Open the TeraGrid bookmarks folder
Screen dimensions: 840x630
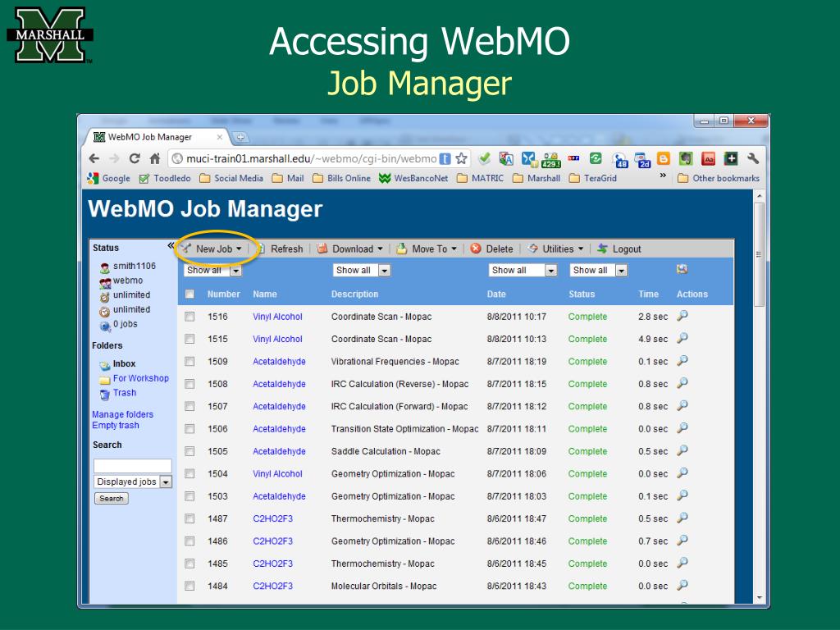tap(593, 178)
